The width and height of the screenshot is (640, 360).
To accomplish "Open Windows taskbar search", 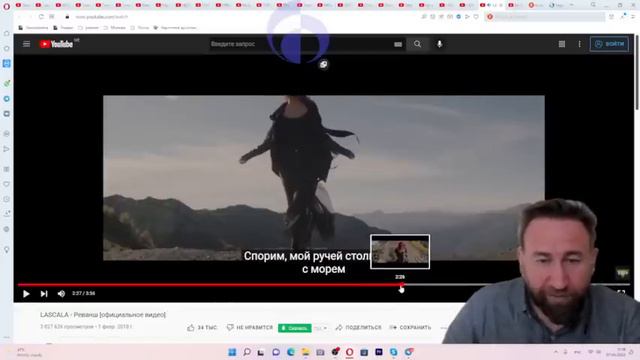I will click(247, 352).
